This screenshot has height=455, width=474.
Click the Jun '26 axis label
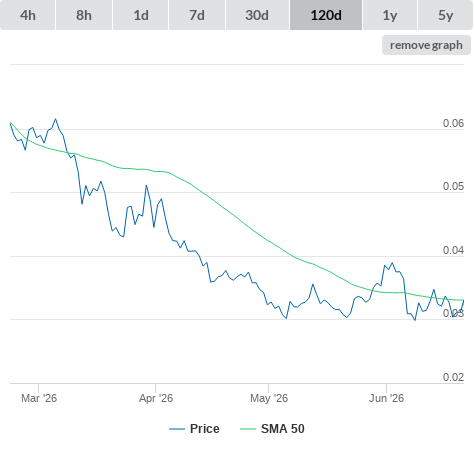[386, 398]
